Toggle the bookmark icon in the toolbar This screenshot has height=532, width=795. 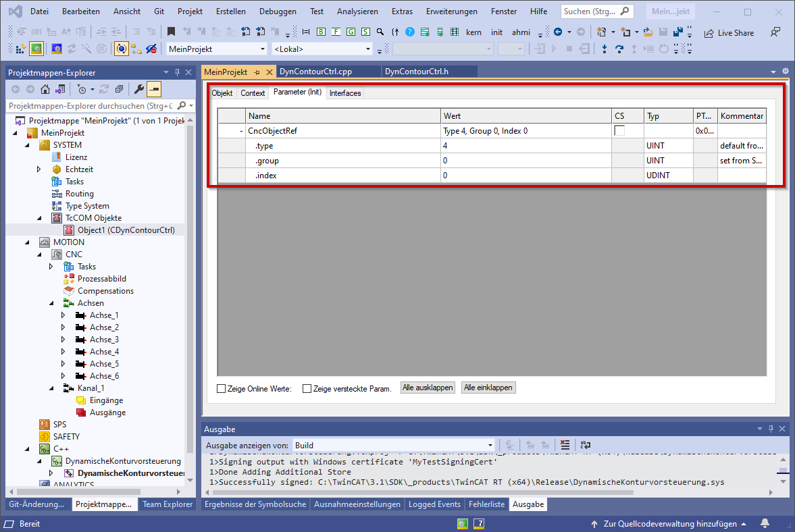click(x=172, y=32)
